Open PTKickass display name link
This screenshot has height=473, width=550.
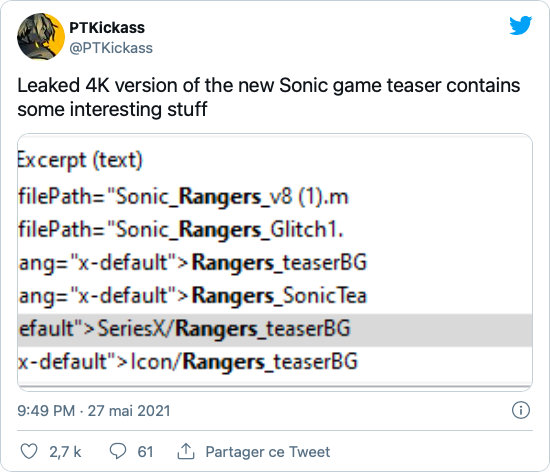click(x=107, y=28)
